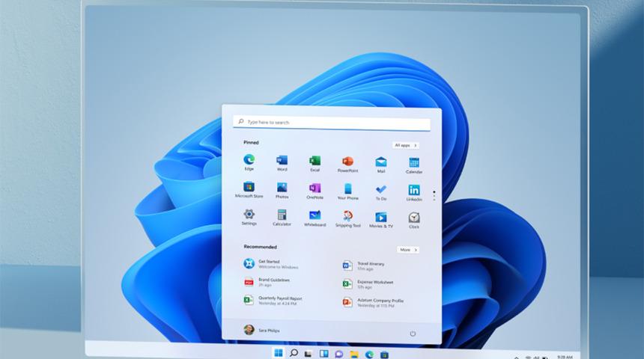This screenshot has width=644, height=359.
Task: Open the Get Started recommended item
Action: tap(271, 264)
